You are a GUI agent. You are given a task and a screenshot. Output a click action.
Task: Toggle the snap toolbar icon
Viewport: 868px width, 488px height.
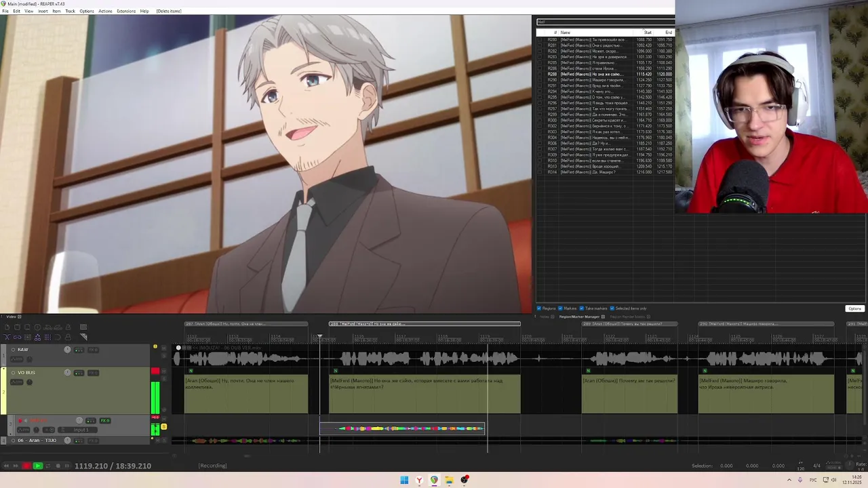58,337
